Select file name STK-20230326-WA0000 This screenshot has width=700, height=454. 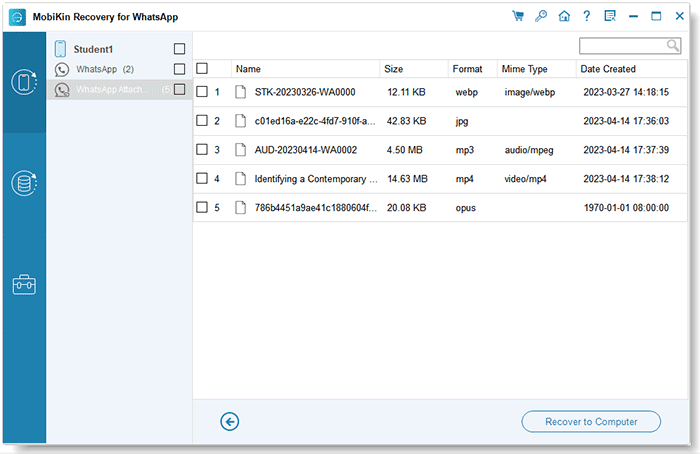[305, 92]
